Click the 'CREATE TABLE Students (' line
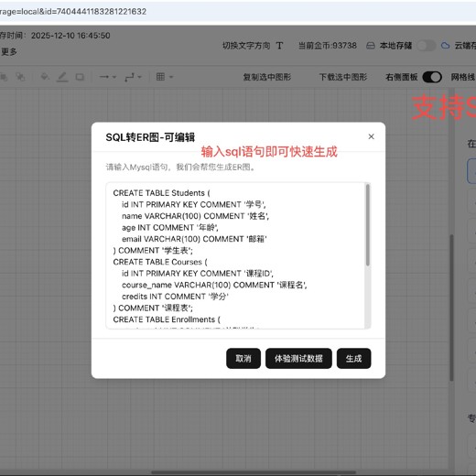This screenshot has height=476, width=476. [161, 193]
